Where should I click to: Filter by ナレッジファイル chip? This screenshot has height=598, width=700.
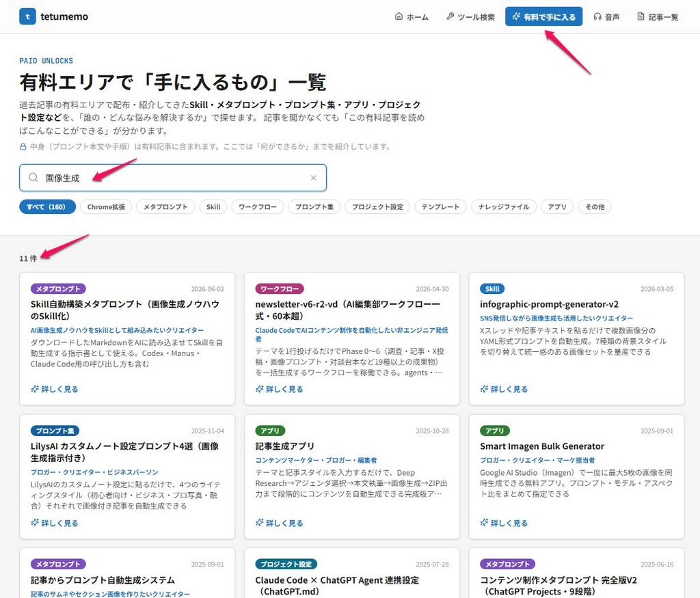pyautogui.click(x=504, y=206)
